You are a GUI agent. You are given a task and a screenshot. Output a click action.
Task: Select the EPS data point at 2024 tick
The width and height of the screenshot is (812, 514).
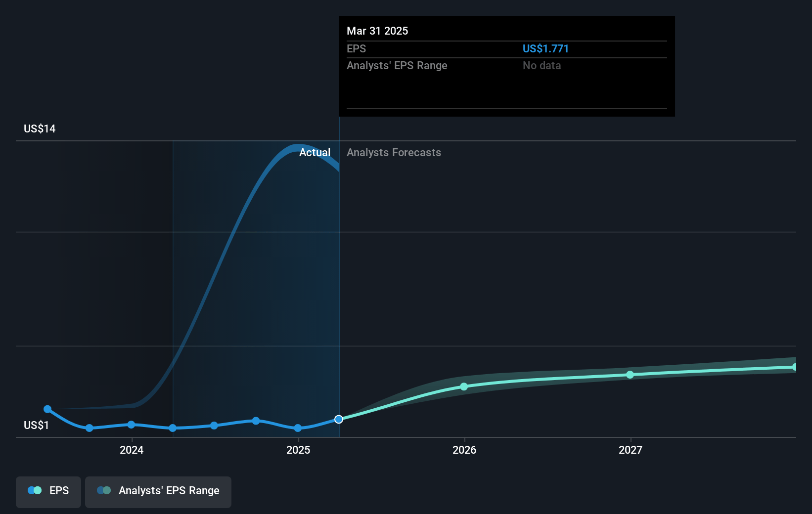131,425
